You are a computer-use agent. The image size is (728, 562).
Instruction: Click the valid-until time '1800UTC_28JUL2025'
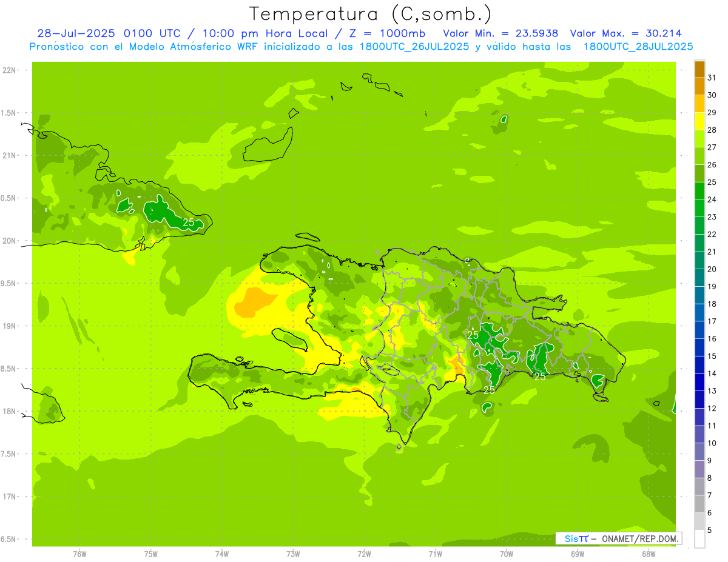tap(638, 47)
